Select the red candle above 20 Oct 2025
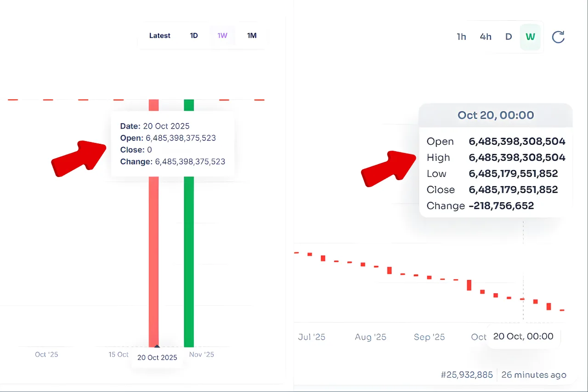588x392 pixels. (153, 253)
